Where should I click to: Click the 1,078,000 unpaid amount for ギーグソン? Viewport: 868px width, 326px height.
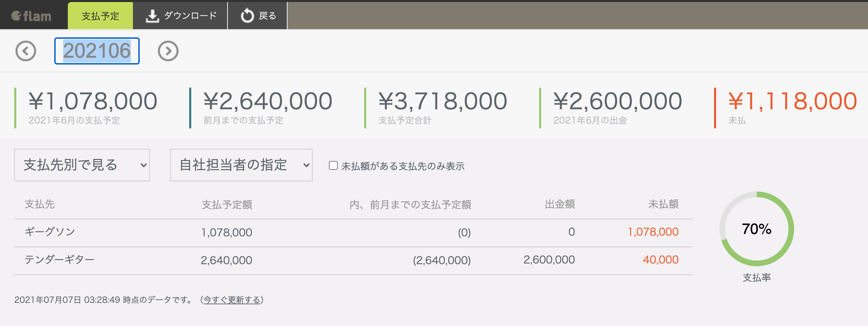(653, 232)
